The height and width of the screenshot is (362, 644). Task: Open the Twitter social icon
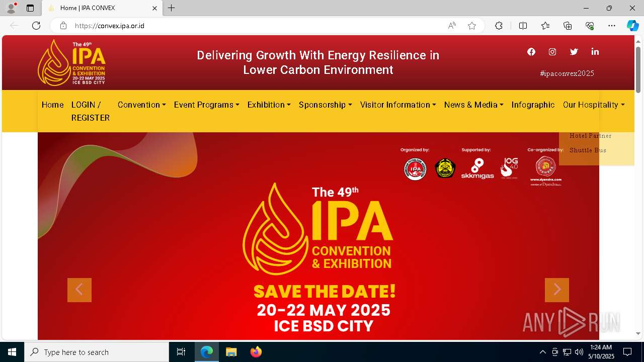click(574, 52)
